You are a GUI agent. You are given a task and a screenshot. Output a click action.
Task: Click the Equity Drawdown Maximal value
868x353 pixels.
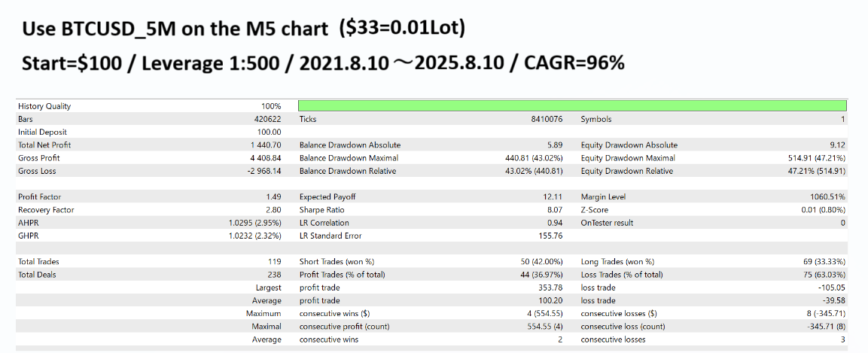[816, 158]
